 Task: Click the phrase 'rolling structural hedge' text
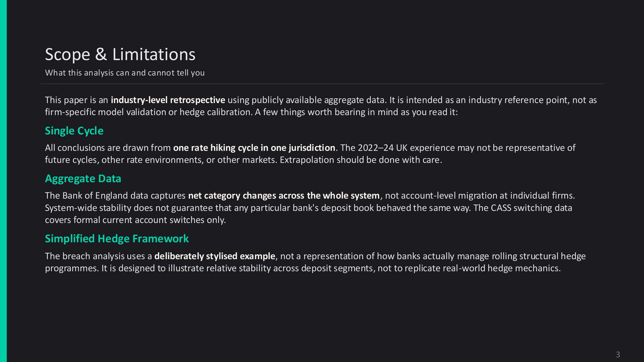point(538,256)
